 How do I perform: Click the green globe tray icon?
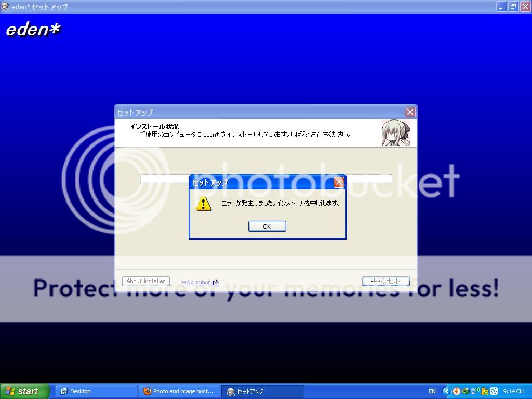click(x=465, y=391)
